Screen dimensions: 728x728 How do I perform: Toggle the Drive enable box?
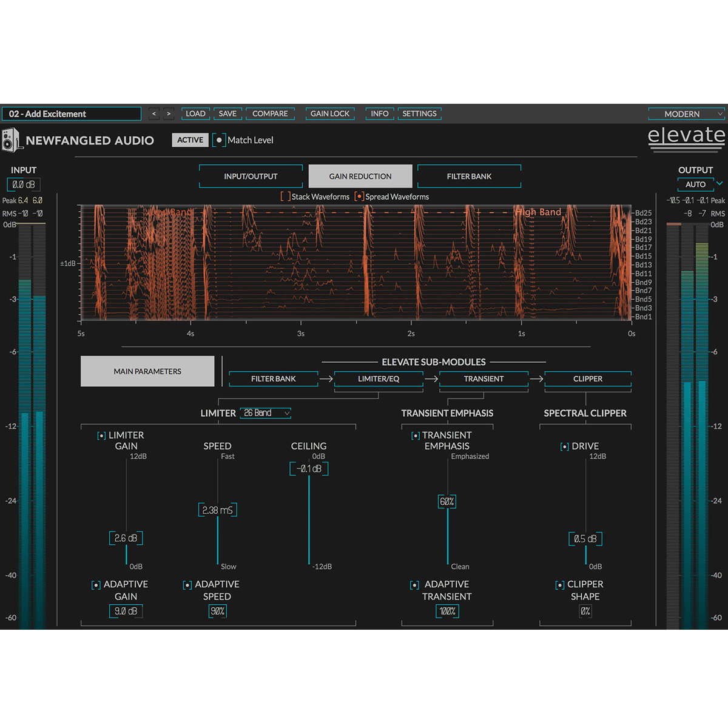(x=565, y=447)
